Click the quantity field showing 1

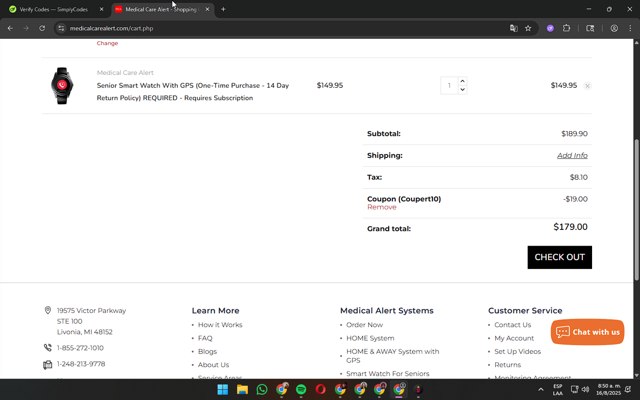click(449, 85)
